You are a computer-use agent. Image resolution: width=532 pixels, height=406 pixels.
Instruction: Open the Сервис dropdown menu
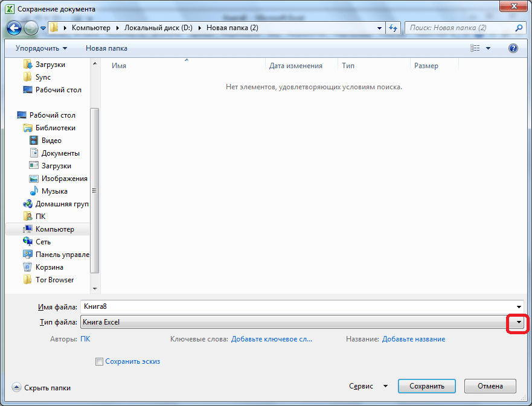[x=368, y=386]
